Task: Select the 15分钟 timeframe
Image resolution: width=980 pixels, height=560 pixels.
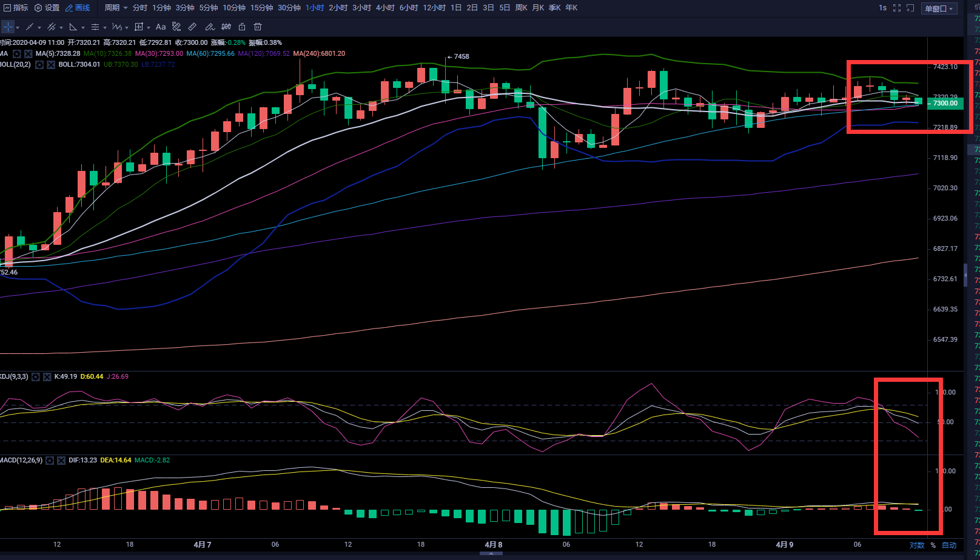Action: point(262,8)
